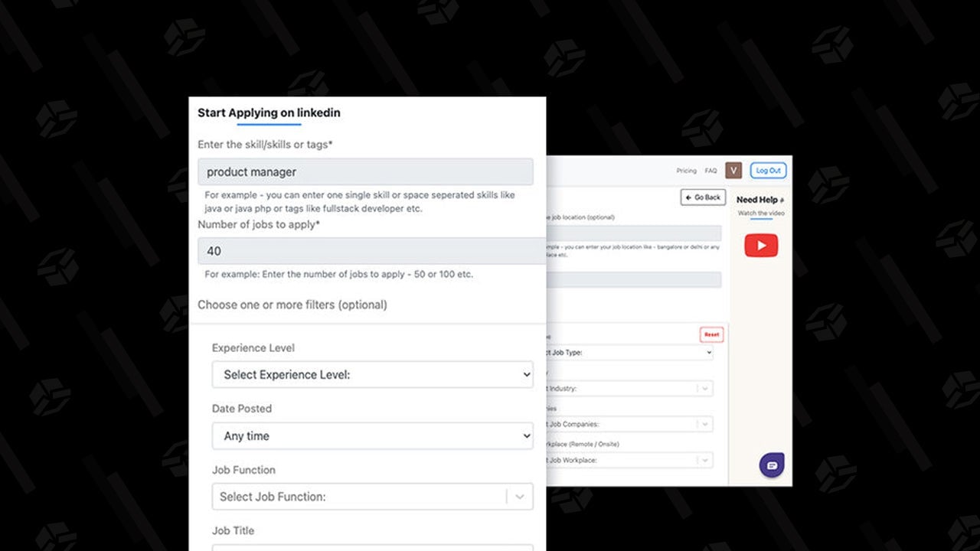Click the Industry dropdown chevron
Viewport: 980px width, 551px height.
pyautogui.click(x=704, y=389)
